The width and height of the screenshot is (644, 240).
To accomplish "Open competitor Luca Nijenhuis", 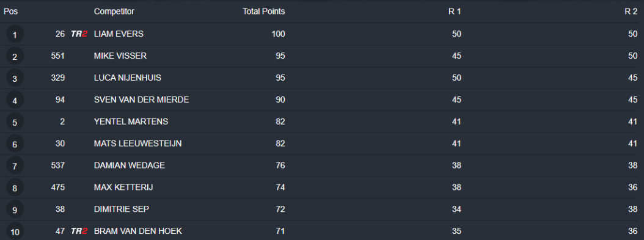I will (x=126, y=78).
